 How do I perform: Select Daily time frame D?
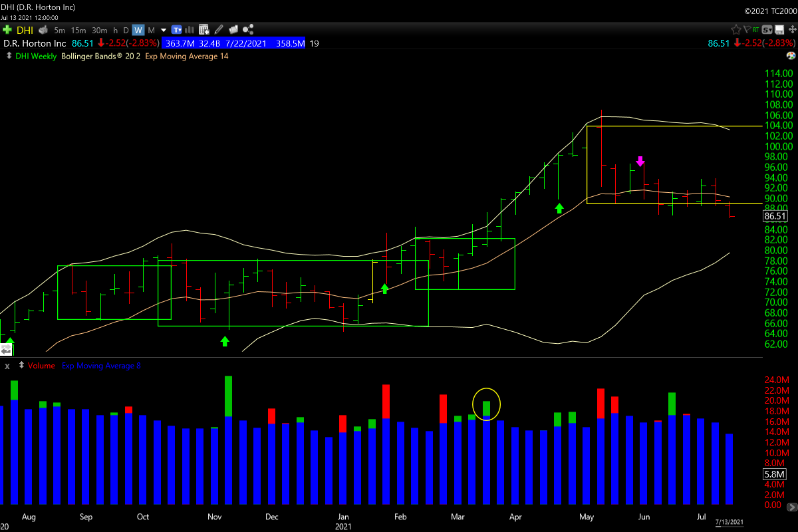click(126, 31)
